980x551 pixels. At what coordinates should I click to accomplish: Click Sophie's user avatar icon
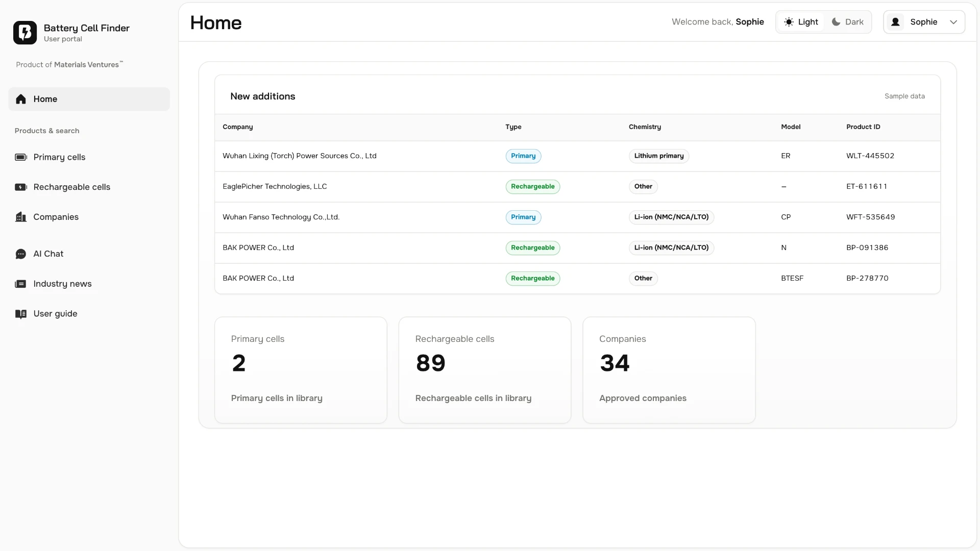[x=895, y=22]
